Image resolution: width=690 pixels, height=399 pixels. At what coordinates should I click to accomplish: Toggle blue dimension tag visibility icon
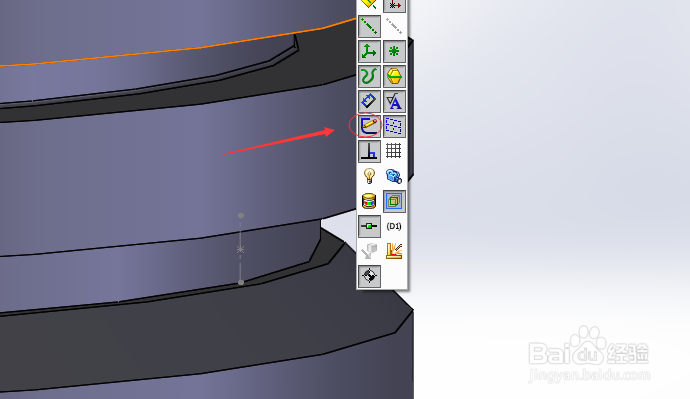click(x=369, y=101)
